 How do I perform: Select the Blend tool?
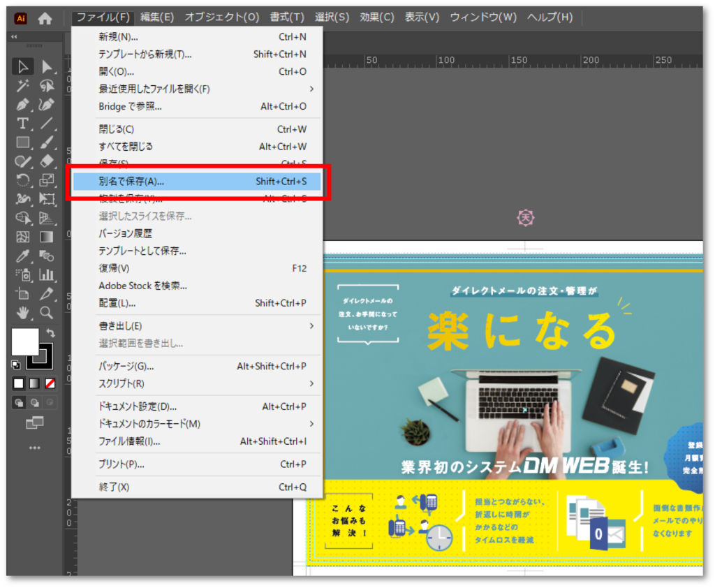pyautogui.click(x=47, y=256)
